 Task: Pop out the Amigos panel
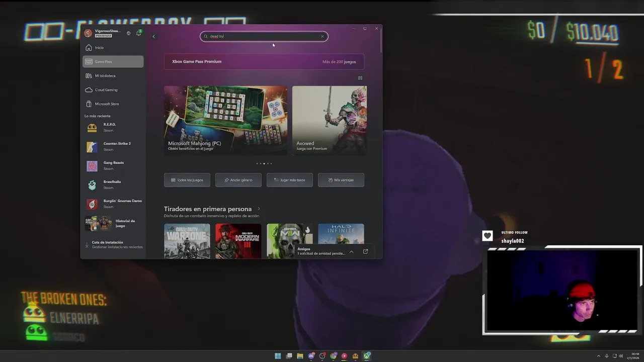[x=366, y=251]
